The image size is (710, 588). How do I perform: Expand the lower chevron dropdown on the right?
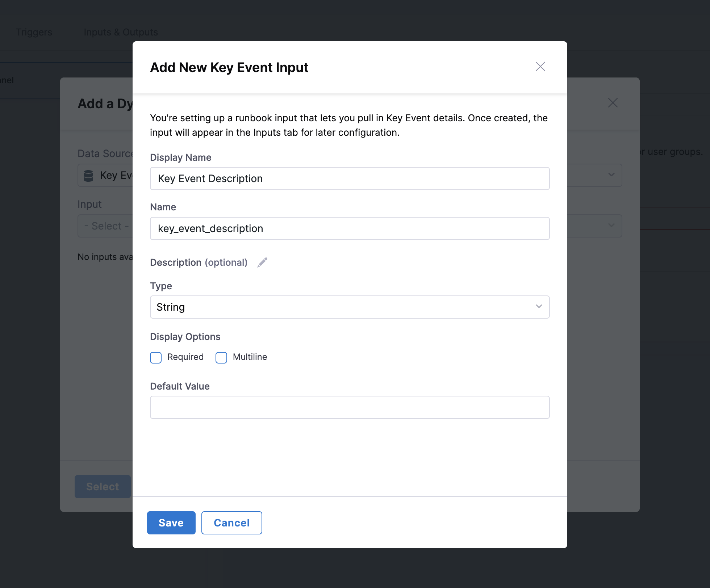(x=611, y=226)
